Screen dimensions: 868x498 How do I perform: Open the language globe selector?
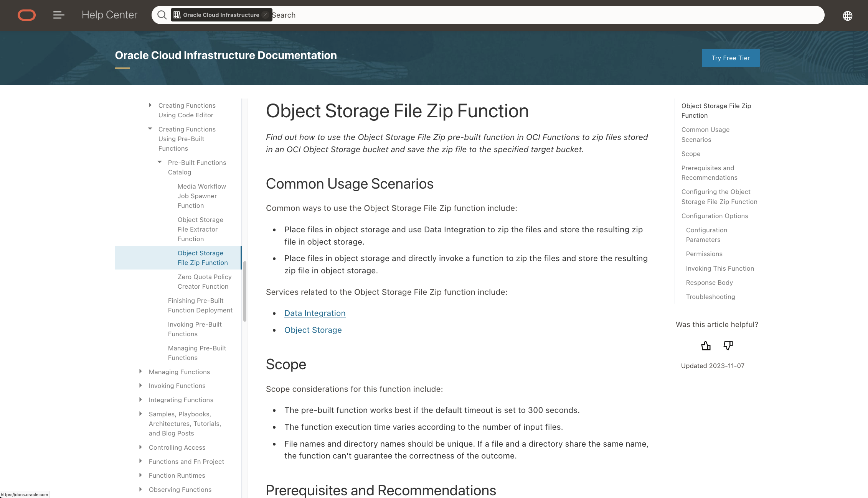point(847,15)
